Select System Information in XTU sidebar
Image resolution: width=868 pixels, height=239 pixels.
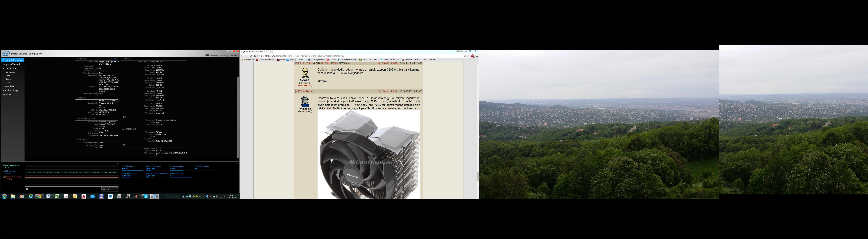point(13,60)
